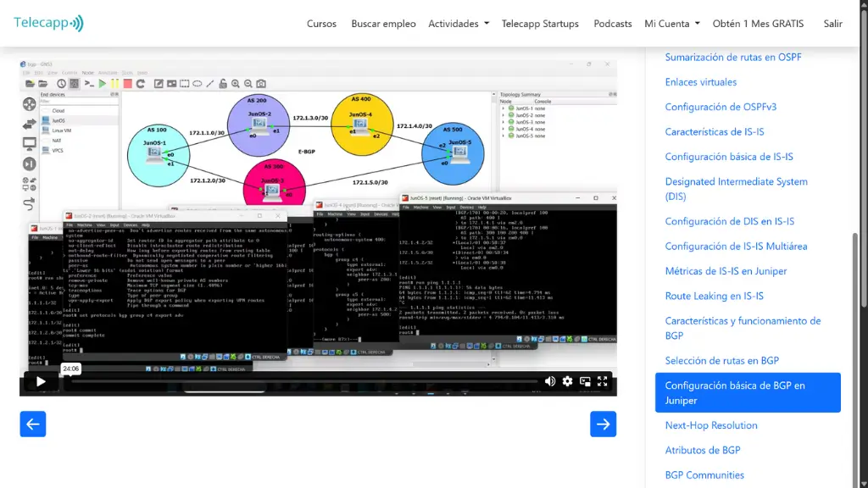Go to the previous lesson with the left arrow

(33, 424)
